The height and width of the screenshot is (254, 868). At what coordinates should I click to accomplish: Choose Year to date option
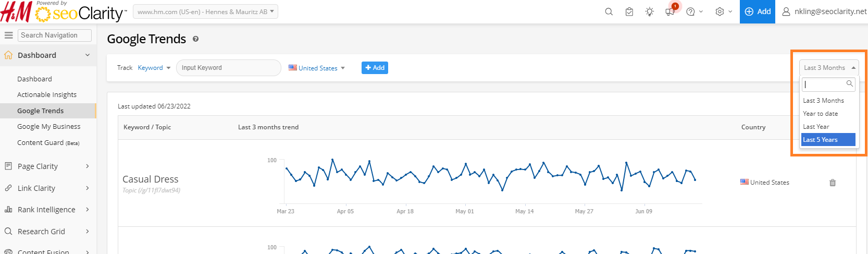(821, 114)
